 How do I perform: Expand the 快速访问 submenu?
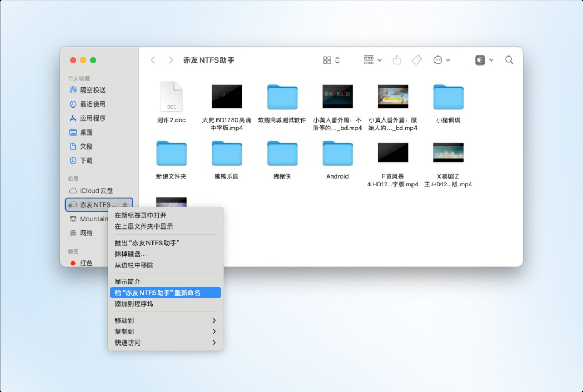(x=165, y=343)
